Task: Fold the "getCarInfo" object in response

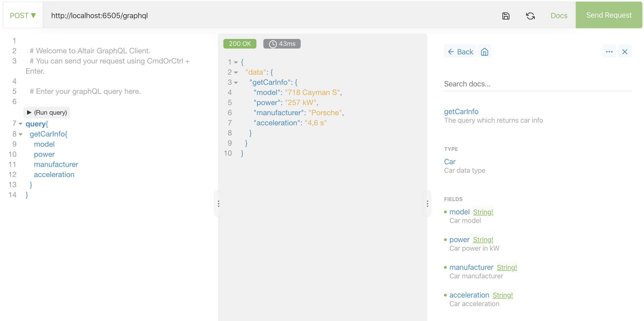Action: tap(236, 83)
